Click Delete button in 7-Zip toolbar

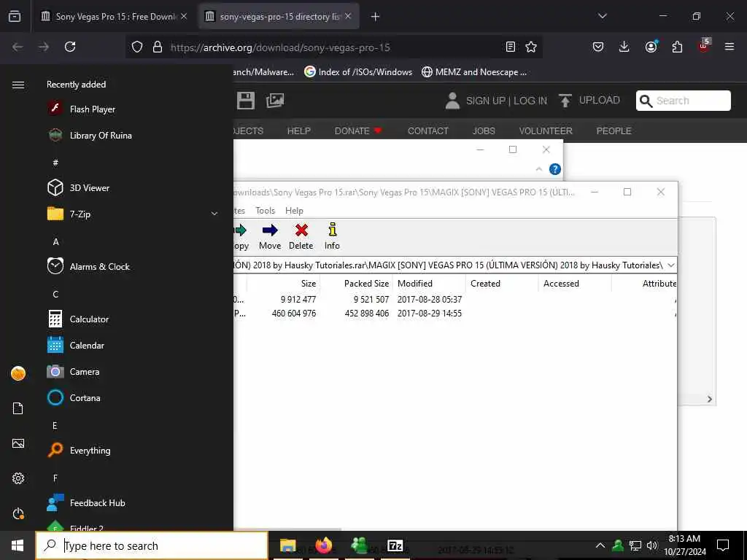pyautogui.click(x=301, y=236)
